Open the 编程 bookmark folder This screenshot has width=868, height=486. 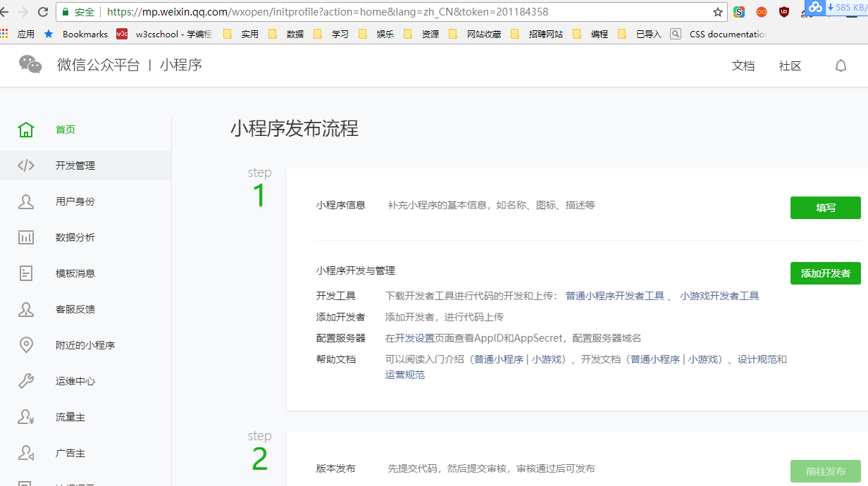tap(590, 34)
